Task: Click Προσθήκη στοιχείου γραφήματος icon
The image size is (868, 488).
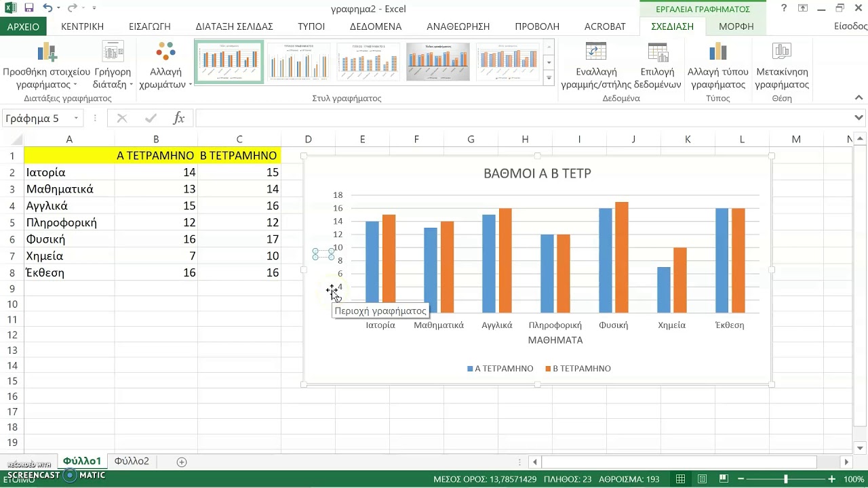Action: point(46,52)
